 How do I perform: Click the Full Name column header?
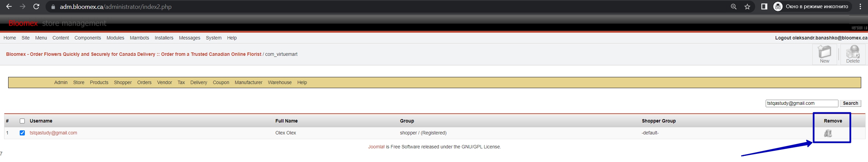[287, 121]
